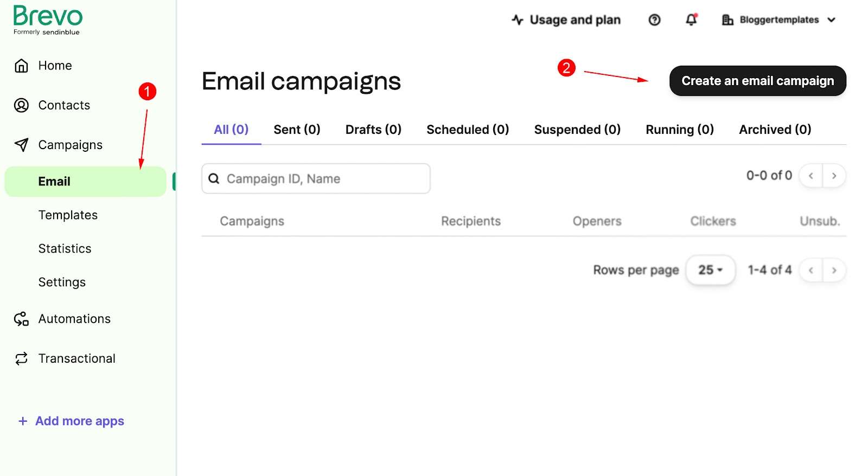Viewport: 868px width, 476px height.
Task: Switch to the Scheduled (0) tab
Action: 468,130
